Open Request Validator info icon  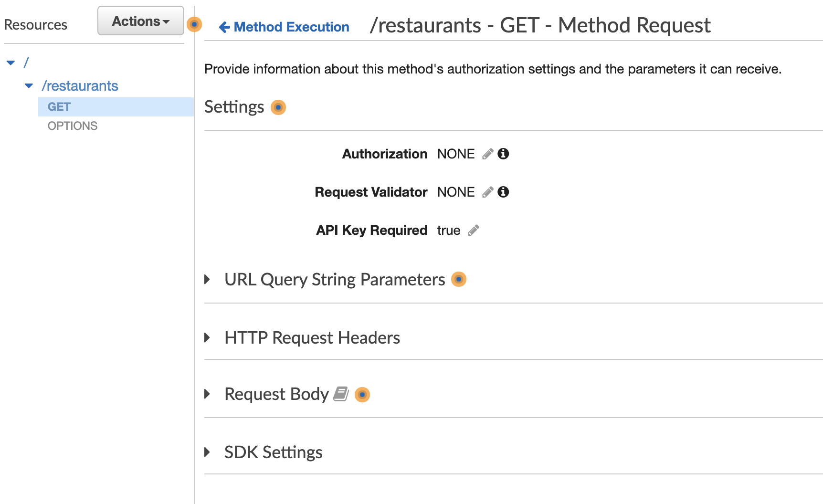click(x=504, y=192)
